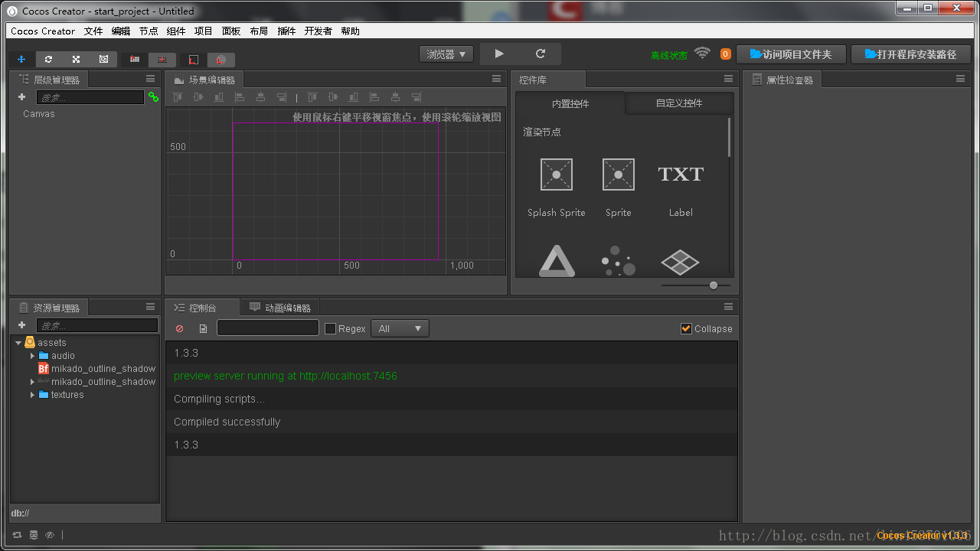Select the Scale transform tool
980x551 pixels.
[x=76, y=59]
